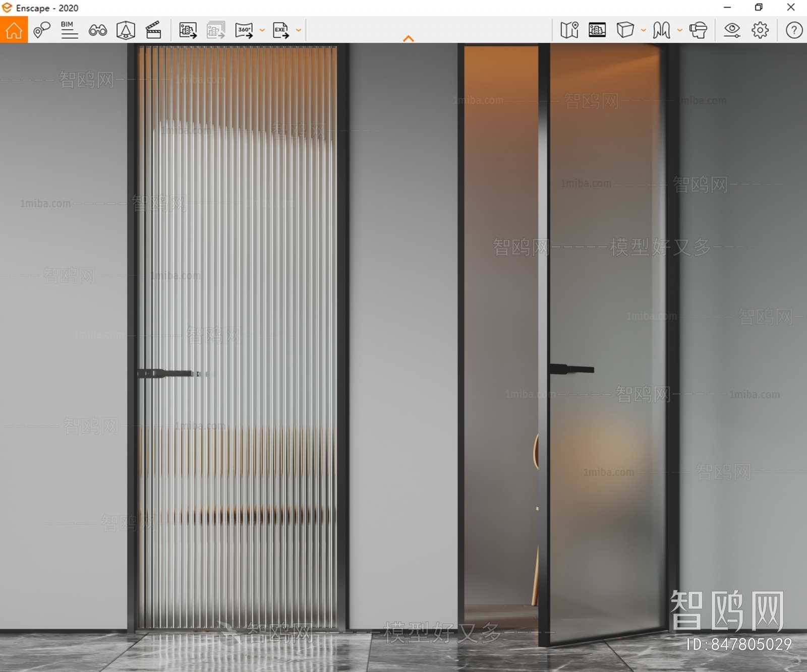Export a 360° panorama
807x672 pixels.
coord(244,30)
